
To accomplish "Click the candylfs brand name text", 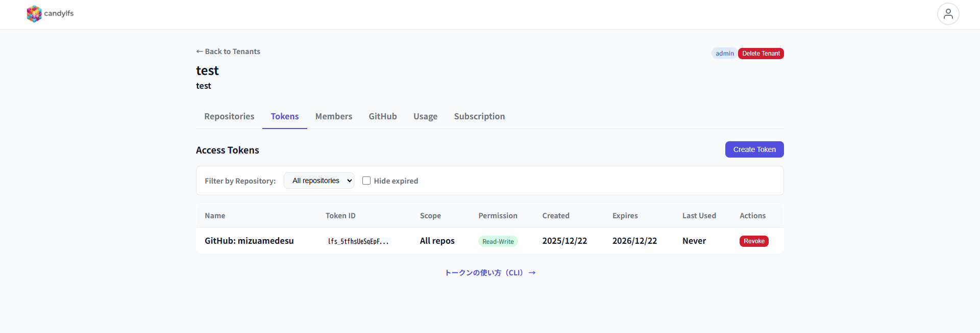I will (59, 13).
